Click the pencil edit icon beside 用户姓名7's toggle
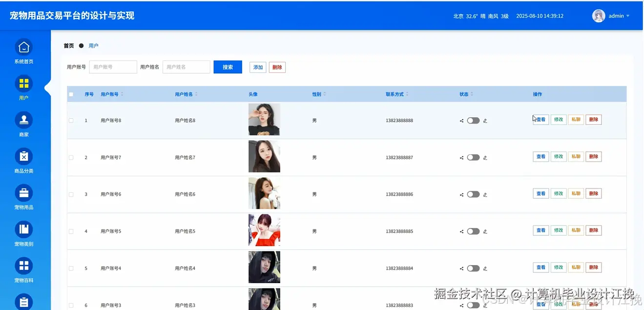The height and width of the screenshot is (310, 644). (484, 157)
